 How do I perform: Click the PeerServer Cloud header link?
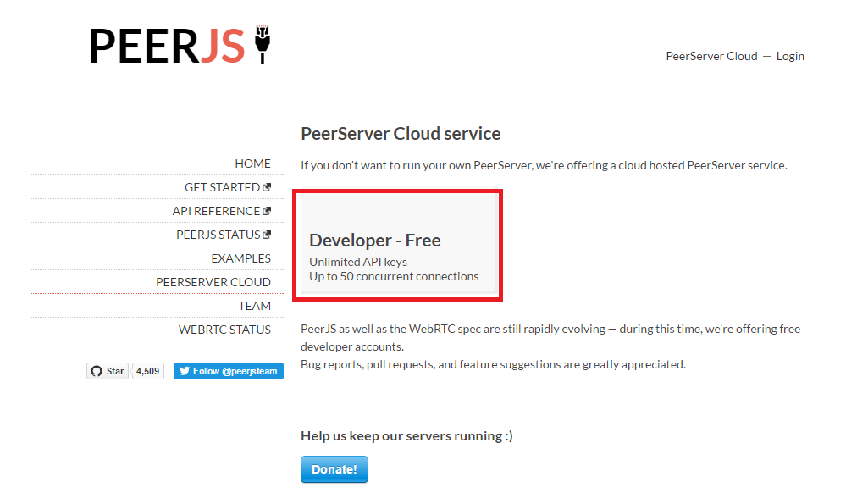coord(711,55)
